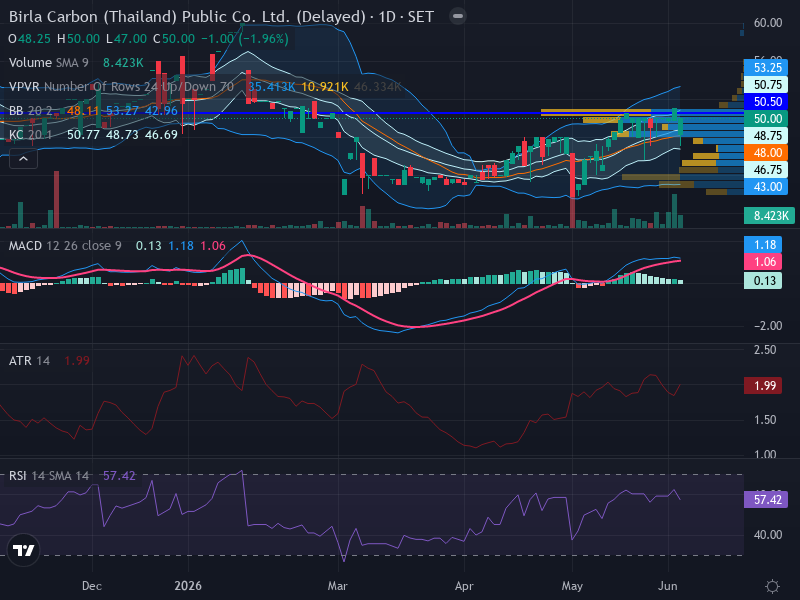Click the 40.00 RSI scale value
This screenshot has height=600, width=800.
point(768,535)
